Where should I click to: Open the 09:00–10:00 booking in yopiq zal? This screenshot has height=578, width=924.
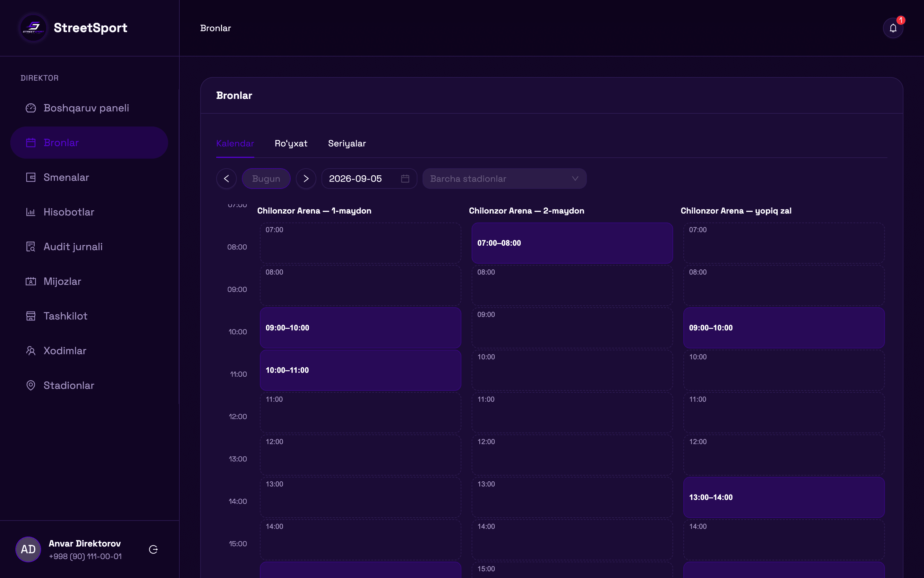[784, 328]
